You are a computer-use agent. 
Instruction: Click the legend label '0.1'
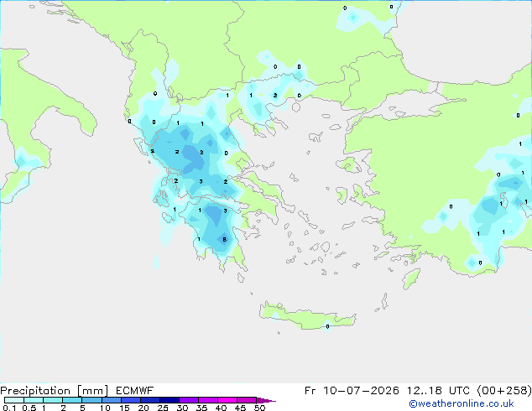[x=9, y=408]
